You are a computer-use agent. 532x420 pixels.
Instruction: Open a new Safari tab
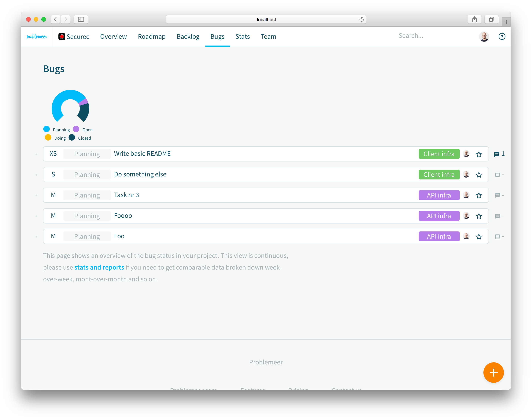tap(506, 22)
